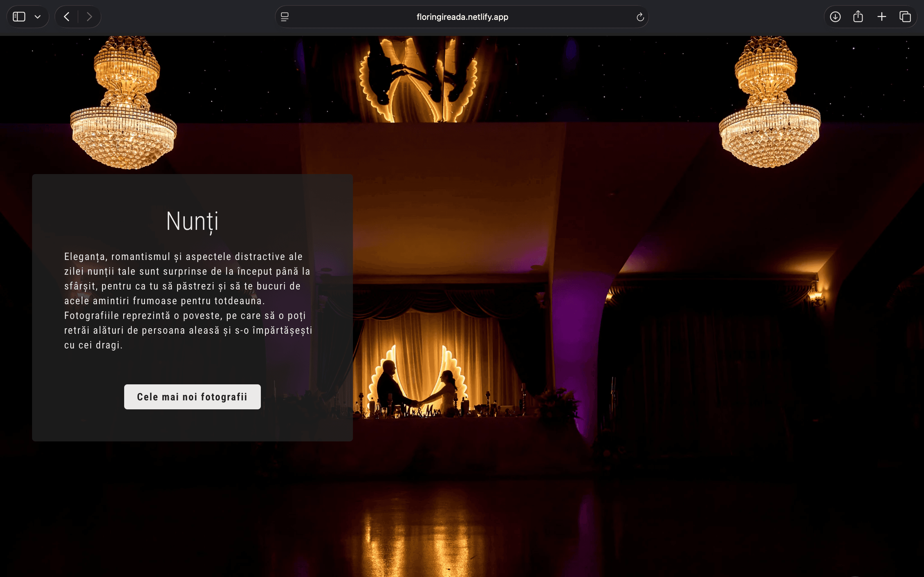Open the Share menu
The width and height of the screenshot is (924, 577).
[x=858, y=17]
